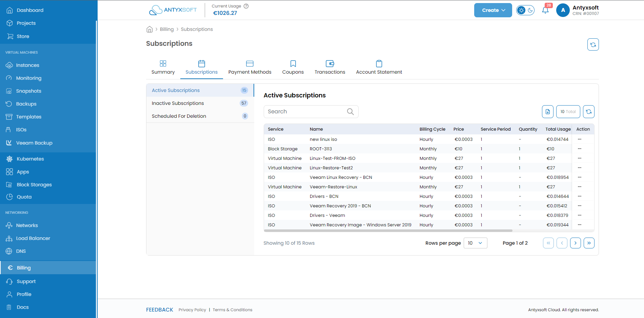Export active subscriptions with the download icon
This screenshot has height=318, width=644.
[547, 112]
